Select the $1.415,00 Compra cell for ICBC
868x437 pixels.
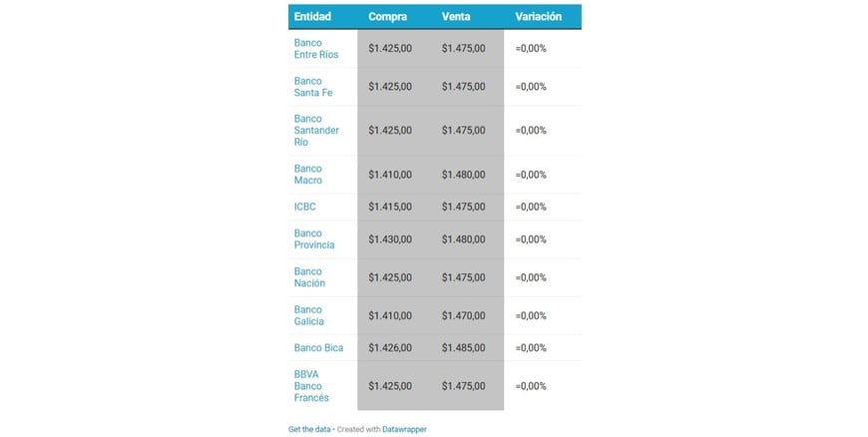click(x=390, y=207)
